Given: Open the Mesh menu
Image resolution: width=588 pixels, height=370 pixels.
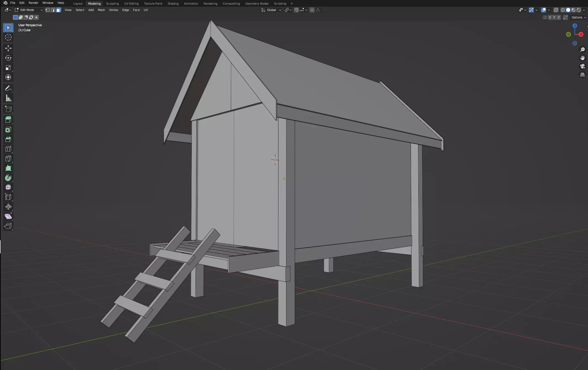Looking at the screenshot, I should (101, 10).
